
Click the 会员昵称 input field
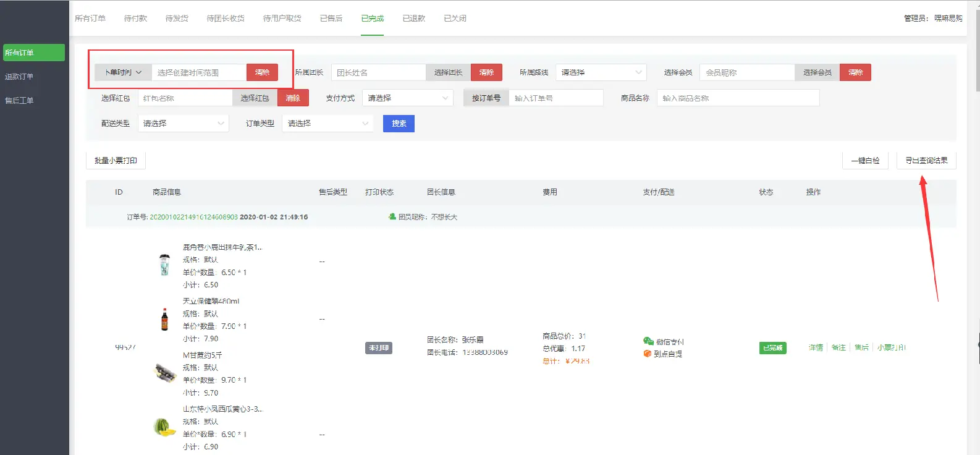[747, 72]
